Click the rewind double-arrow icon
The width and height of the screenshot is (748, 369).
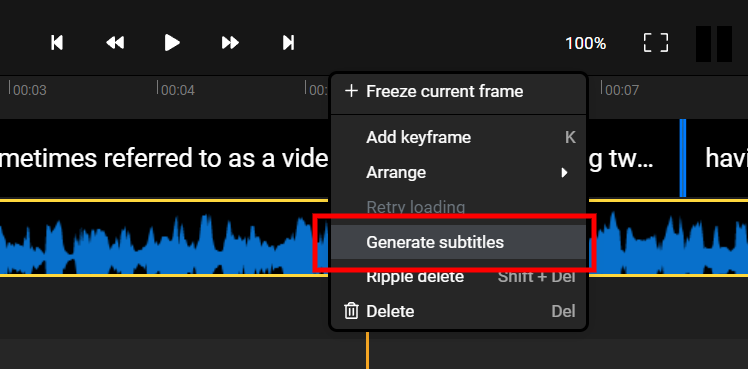(115, 42)
